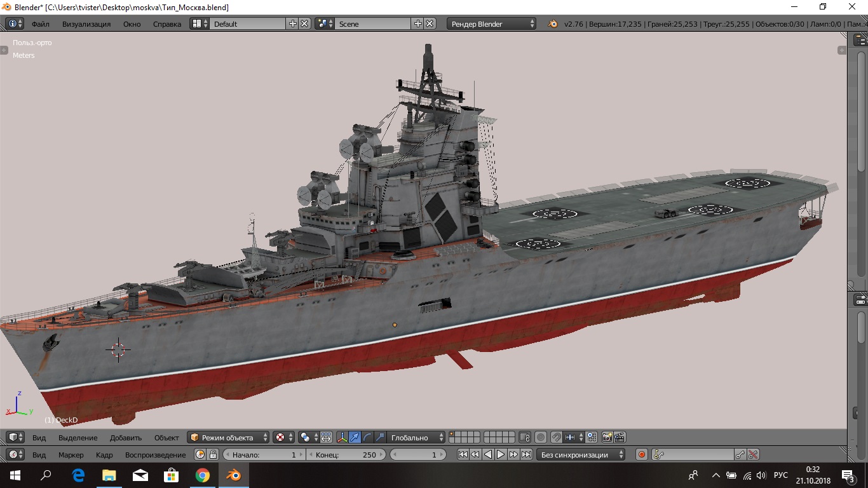
Task: Lock camera and layers to scene
Action: [x=525, y=438]
